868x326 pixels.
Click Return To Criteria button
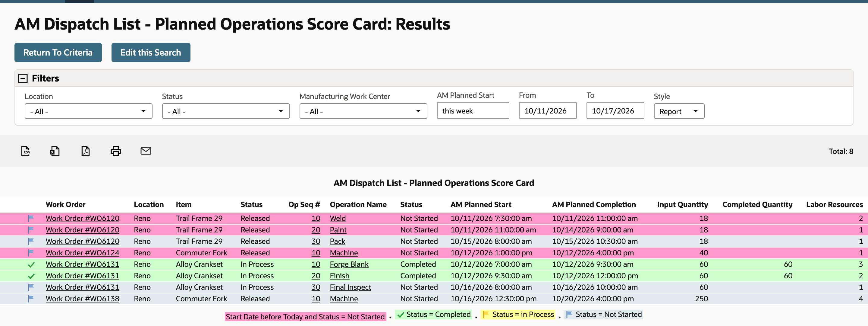point(58,53)
